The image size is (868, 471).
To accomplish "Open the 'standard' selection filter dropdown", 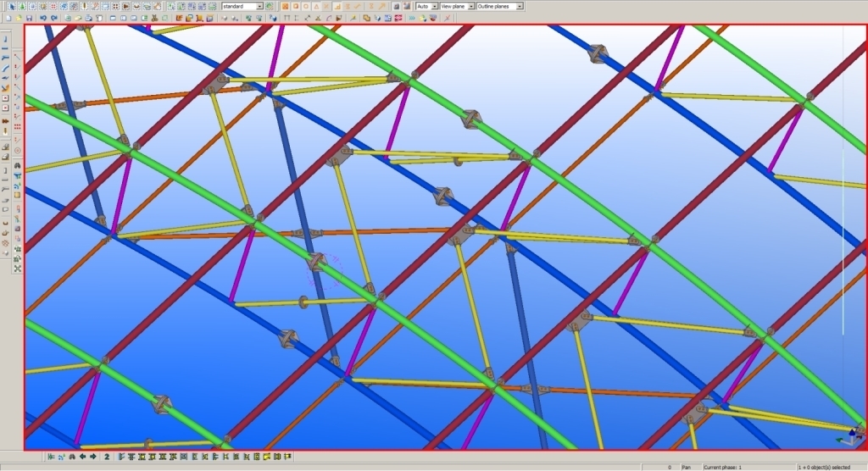I will (x=259, y=6).
